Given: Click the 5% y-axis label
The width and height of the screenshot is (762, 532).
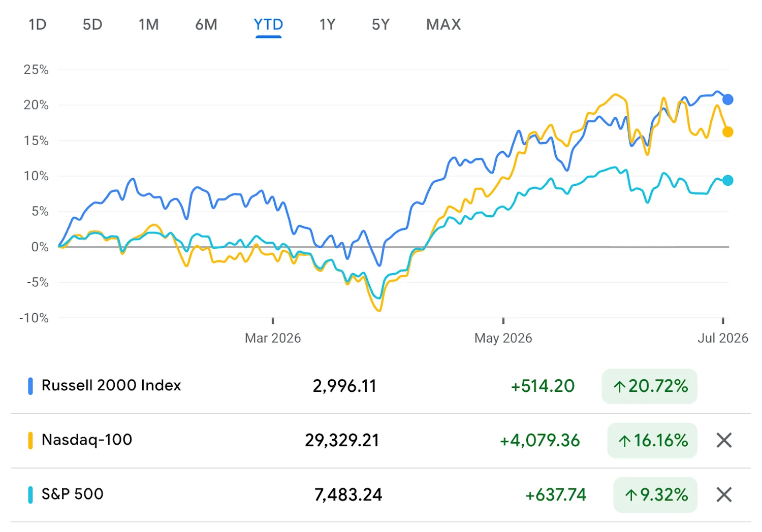Looking at the screenshot, I should click(40, 211).
